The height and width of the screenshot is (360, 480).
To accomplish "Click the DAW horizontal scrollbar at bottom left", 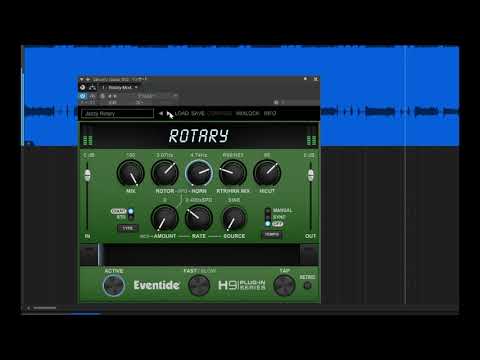I will (45, 308).
